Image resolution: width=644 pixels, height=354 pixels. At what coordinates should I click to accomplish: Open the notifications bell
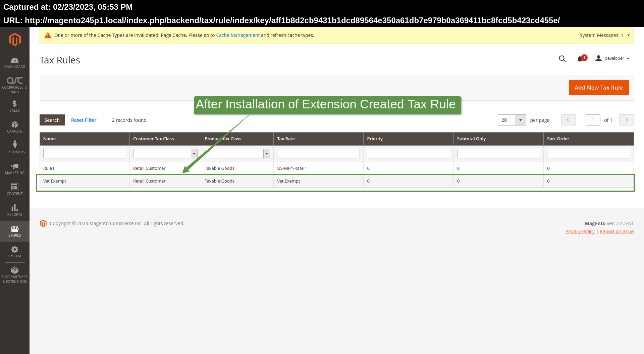tap(580, 58)
